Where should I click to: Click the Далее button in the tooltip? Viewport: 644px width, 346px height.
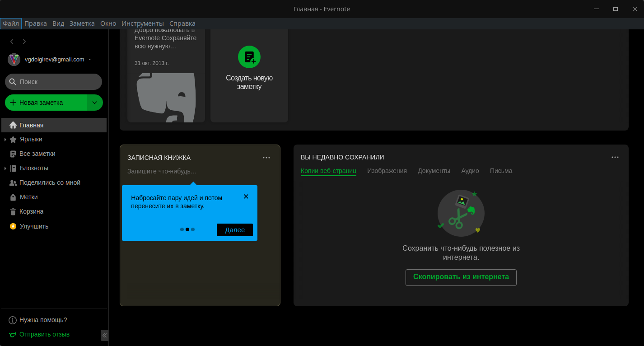(235, 230)
